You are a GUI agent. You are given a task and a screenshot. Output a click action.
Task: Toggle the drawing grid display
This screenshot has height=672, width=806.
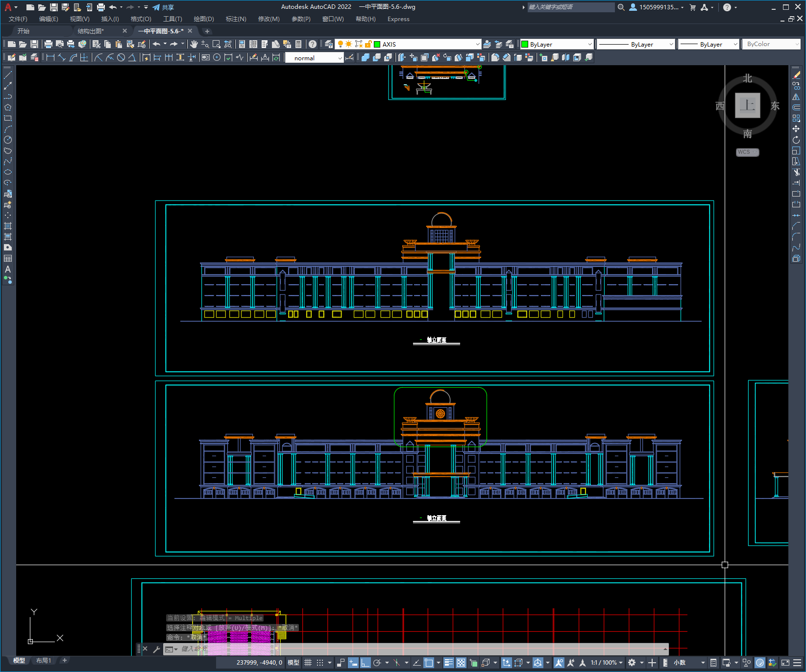pos(308,663)
